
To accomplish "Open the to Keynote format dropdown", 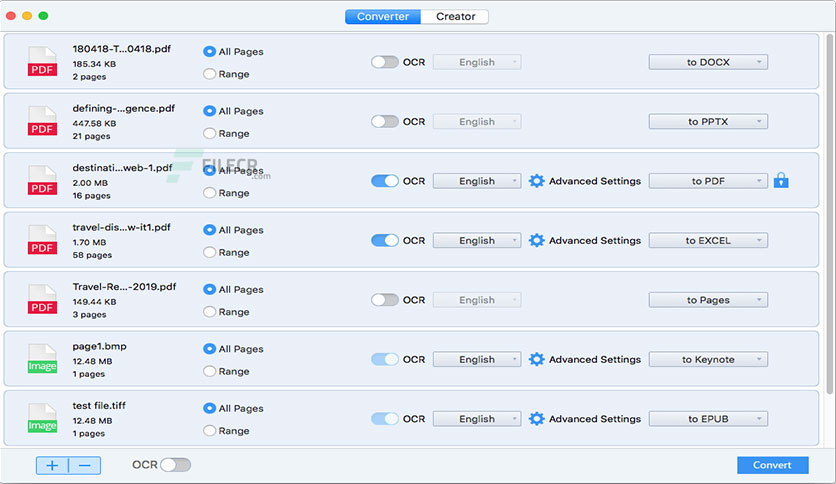I will (x=708, y=359).
